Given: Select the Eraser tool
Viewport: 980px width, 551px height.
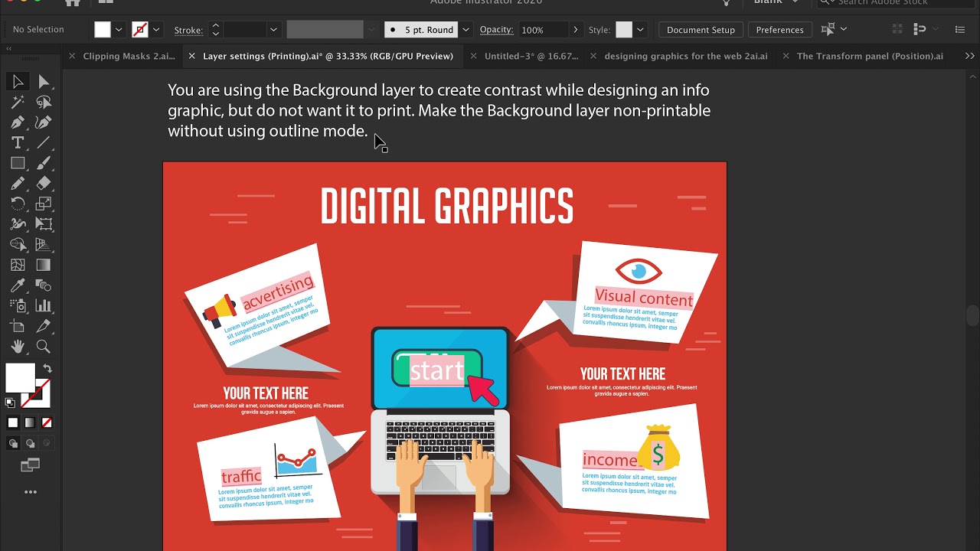Looking at the screenshot, I should 44,184.
